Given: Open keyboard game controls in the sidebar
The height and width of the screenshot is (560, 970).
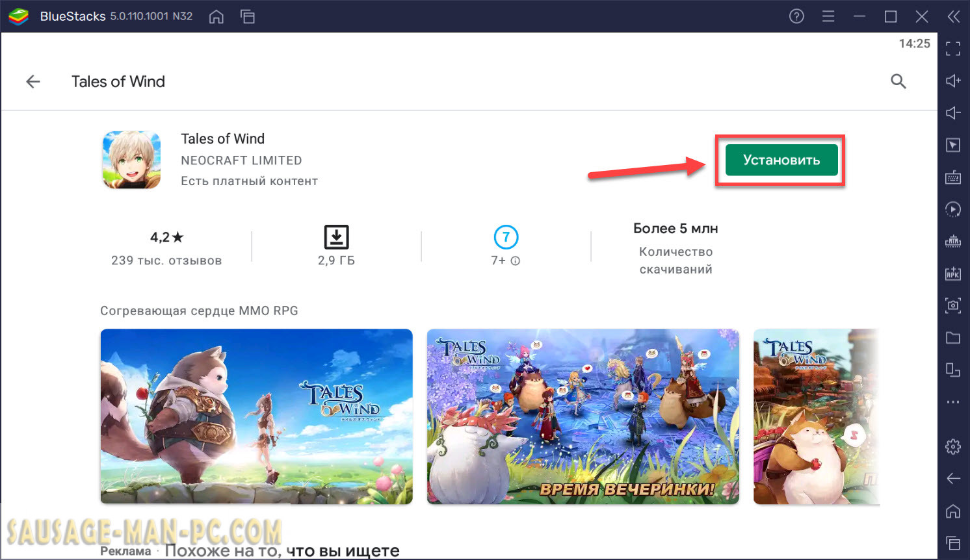Looking at the screenshot, I should 953,177.
